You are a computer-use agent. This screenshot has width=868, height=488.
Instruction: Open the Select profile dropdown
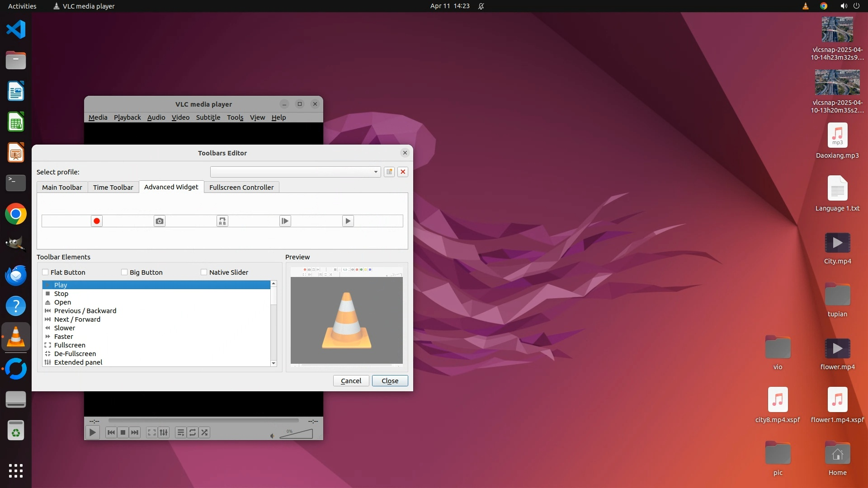(x=295, y=172)
